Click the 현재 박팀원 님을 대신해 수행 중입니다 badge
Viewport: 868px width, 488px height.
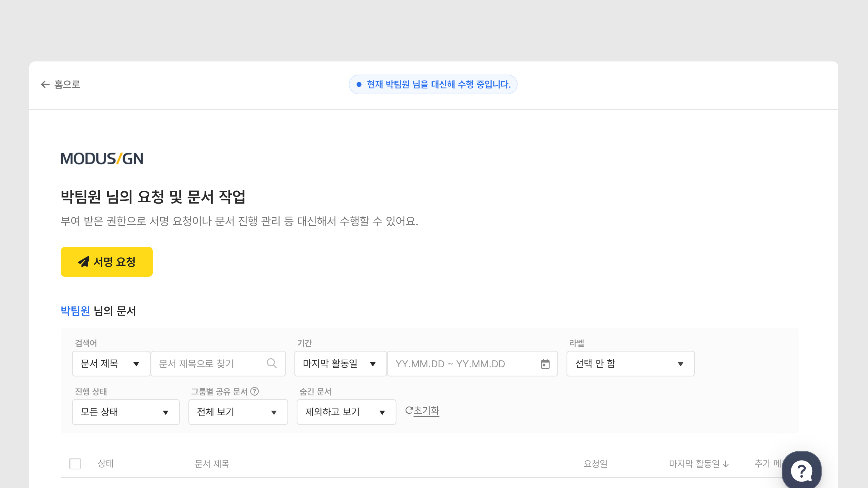(433, 84)
